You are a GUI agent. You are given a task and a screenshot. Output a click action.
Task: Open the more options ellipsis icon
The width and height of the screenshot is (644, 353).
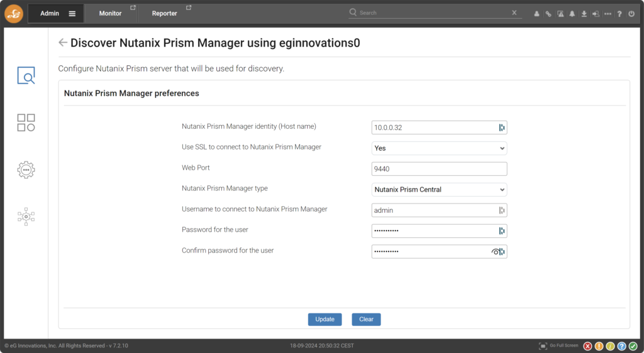(x=608, y=14)
